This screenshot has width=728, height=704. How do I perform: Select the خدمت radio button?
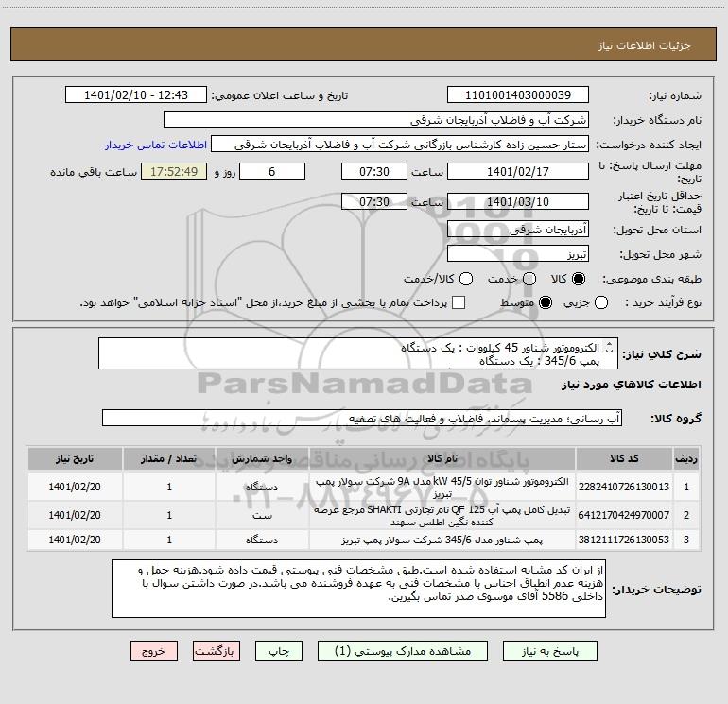[529, 279]
